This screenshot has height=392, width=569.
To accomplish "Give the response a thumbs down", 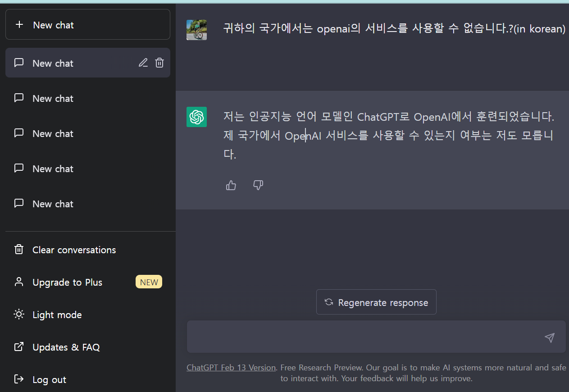I will coord(258,185).
